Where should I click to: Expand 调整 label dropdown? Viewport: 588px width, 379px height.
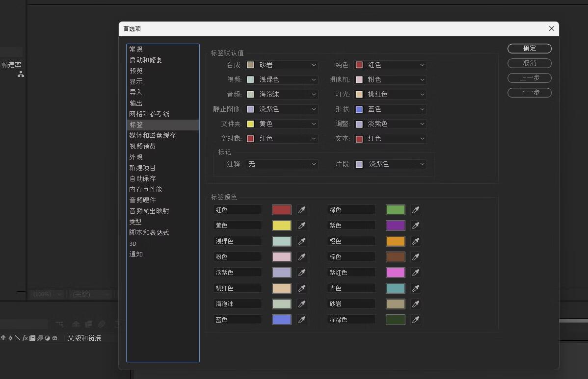(390, 124)
